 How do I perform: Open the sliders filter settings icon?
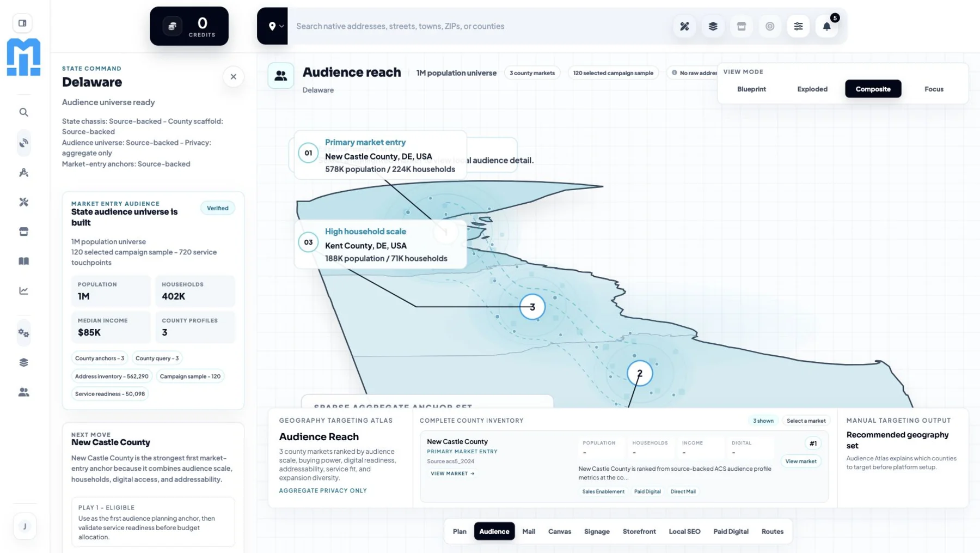pos(798,26)
